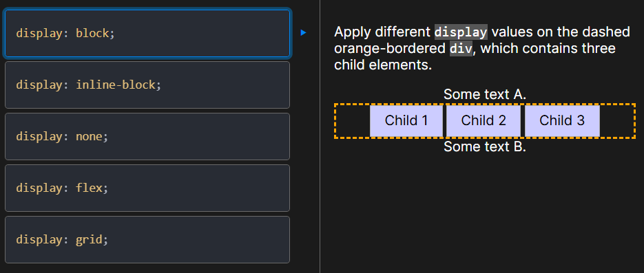Click empty space inside the dashed orange container
644x273 pixels.
[353, 121]
